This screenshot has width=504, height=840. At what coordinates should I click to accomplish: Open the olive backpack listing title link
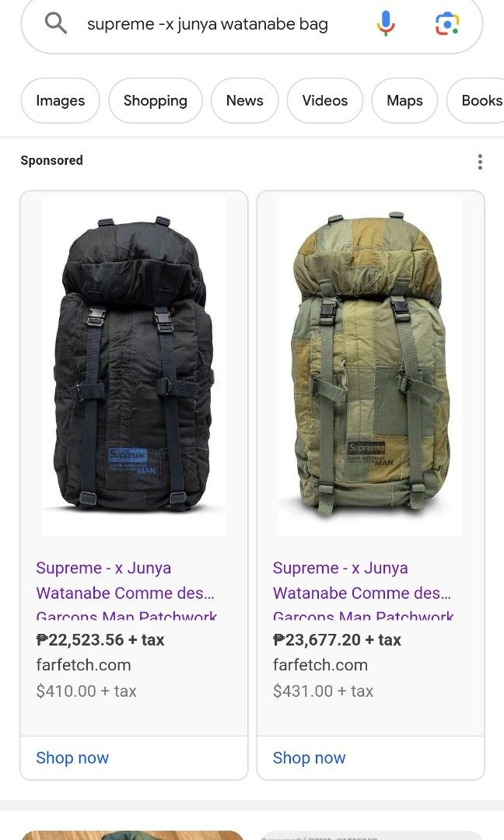363,590
